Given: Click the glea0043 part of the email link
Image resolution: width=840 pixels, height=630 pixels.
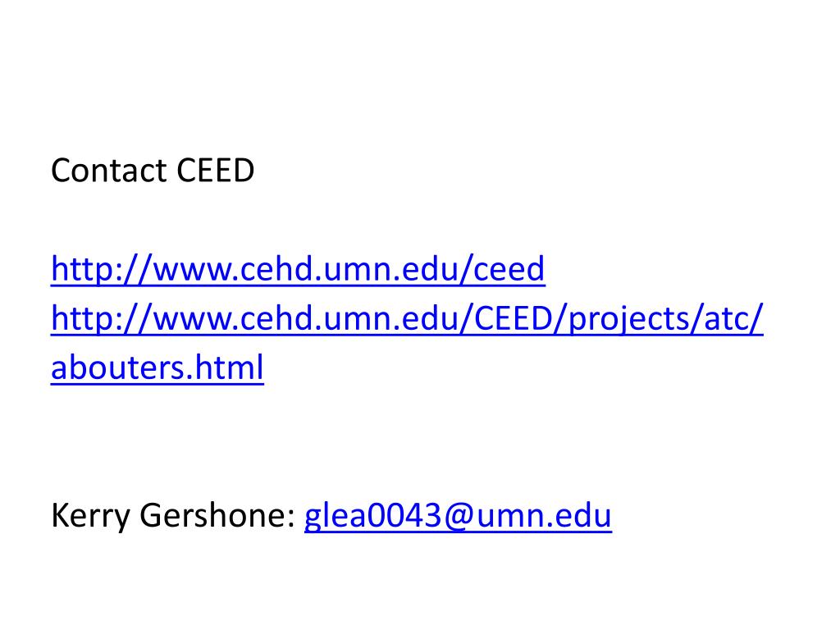Looking at the screenshot, I should point(373,516).
